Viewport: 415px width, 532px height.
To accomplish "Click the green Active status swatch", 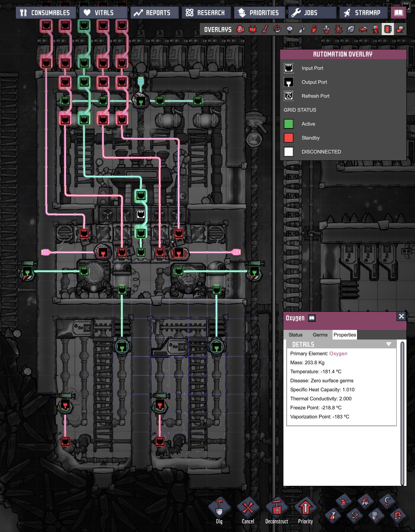I will coord(289,124).
